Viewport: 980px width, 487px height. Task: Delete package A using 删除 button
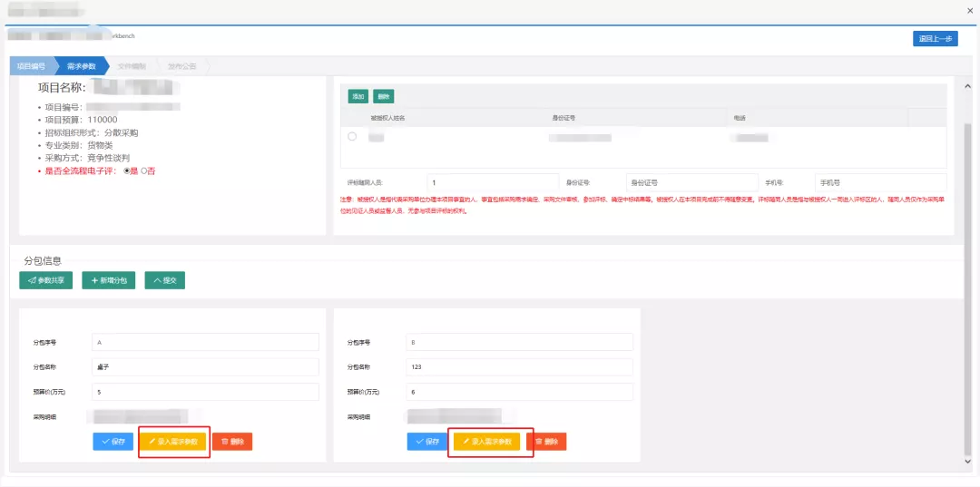tap(231, 442)
